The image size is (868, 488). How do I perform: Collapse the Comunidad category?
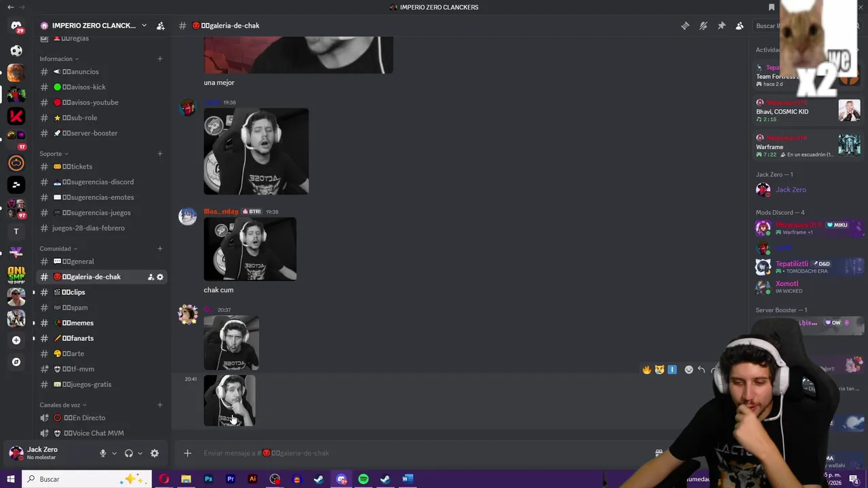(x=58, y=249)
